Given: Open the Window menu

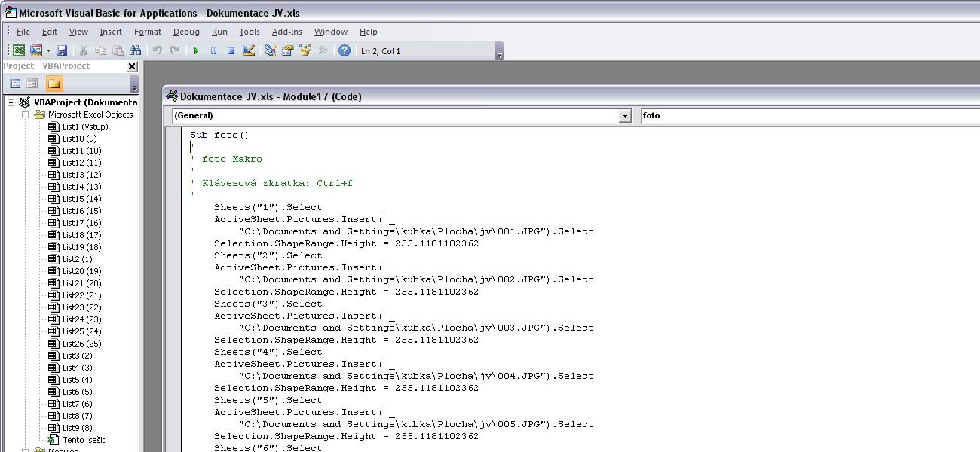Looking at the screenshot, I should [x=331, y=32].
